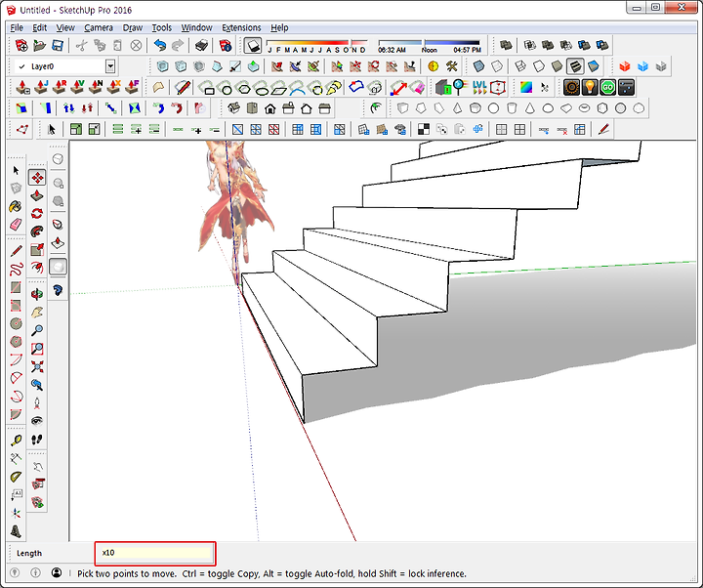
Task: Select the Scale tool
Action: coord(37,249)
